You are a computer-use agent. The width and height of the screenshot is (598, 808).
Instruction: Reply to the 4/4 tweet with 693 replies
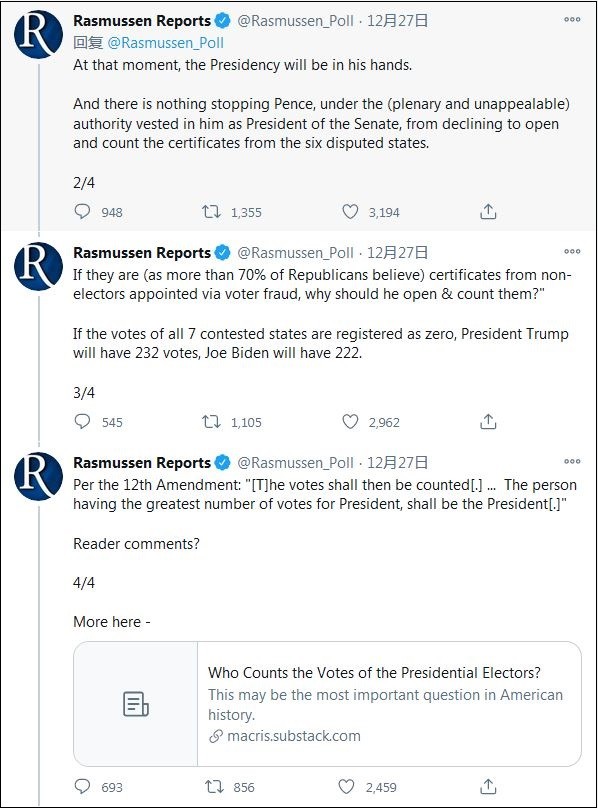click(82, 786)
